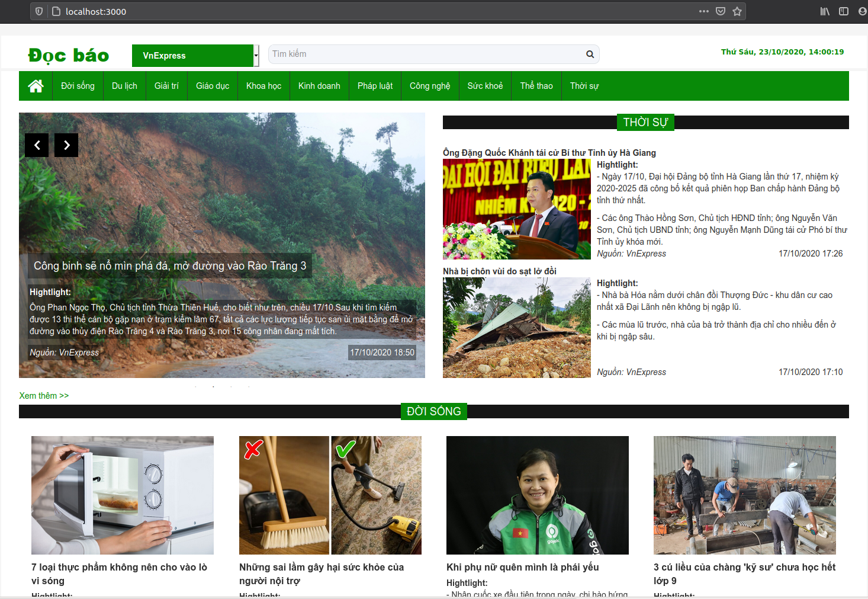The height and width of the screenshot is (599, 868).
Task: Go to the home page icon
Action: tap(36, 86)
